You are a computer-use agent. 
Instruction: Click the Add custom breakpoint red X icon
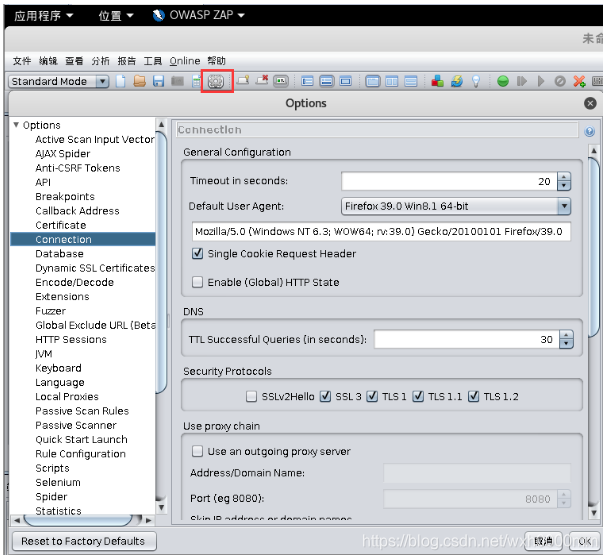tap(579, 81)
